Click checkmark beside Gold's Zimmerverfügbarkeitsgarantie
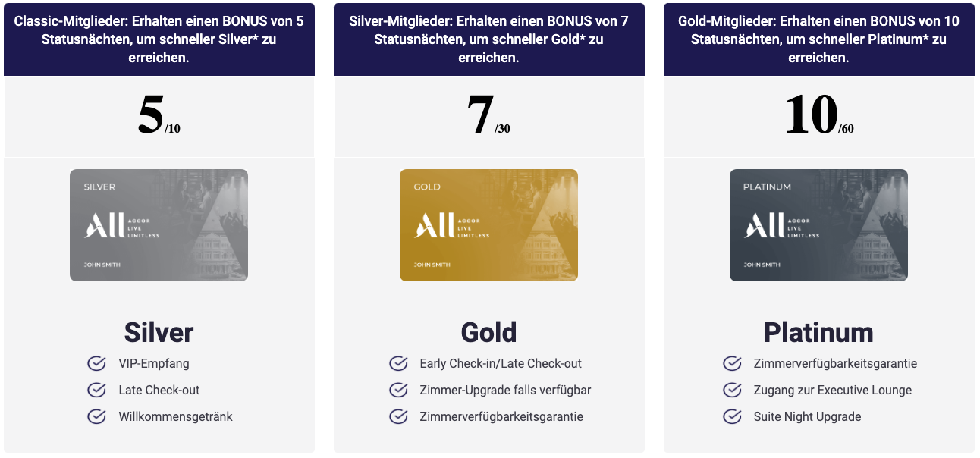Viewport: 980px width, 458px height. pos(398,416)
